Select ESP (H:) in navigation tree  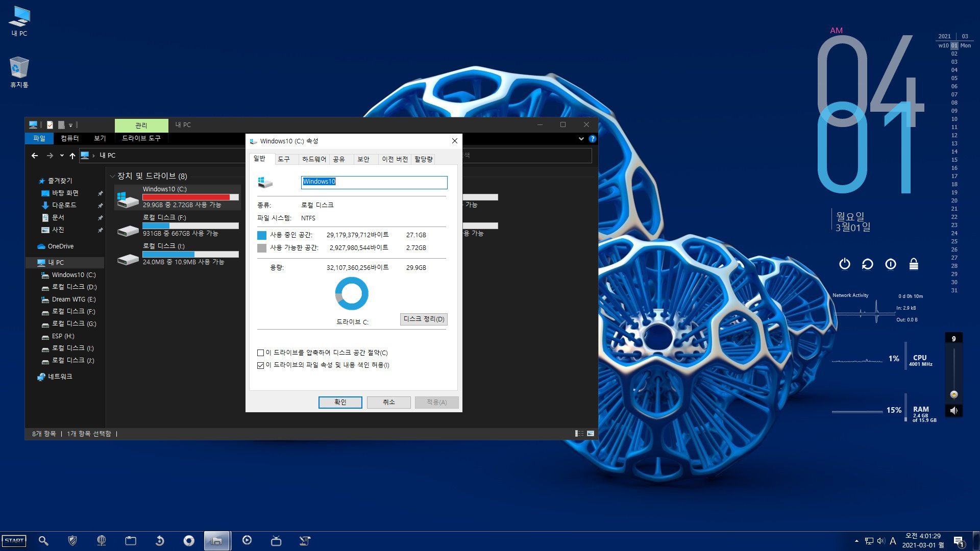tap(63, 336)
